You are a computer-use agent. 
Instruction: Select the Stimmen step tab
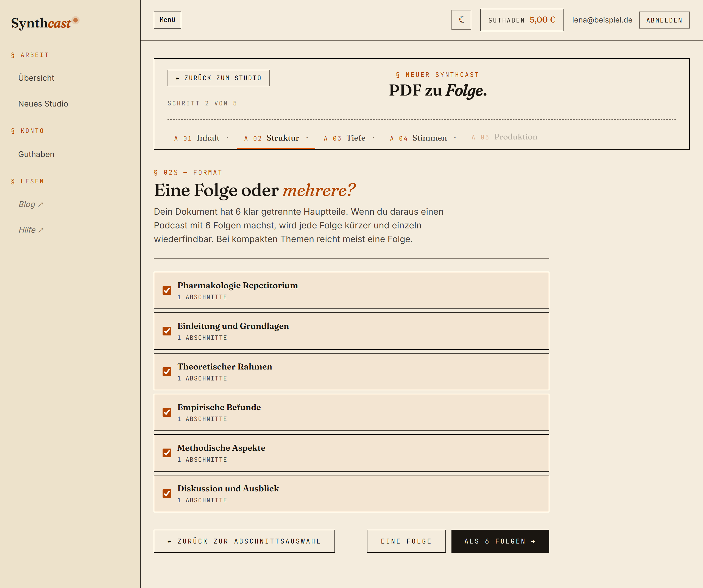pyautogui.click(x=423, y=138)
